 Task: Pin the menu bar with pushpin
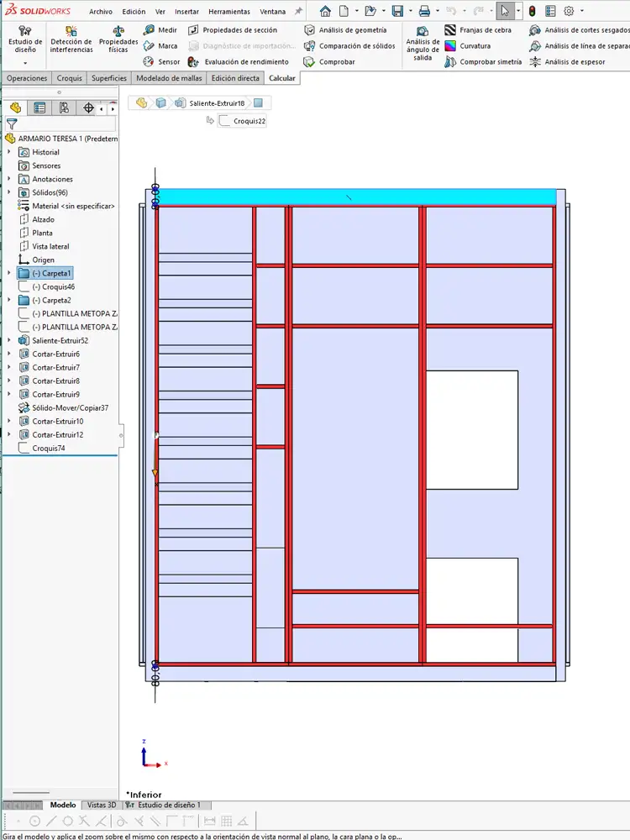[298, 11]
